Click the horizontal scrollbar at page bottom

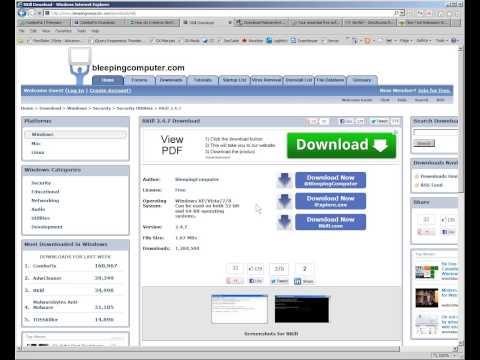pos(237,349)
